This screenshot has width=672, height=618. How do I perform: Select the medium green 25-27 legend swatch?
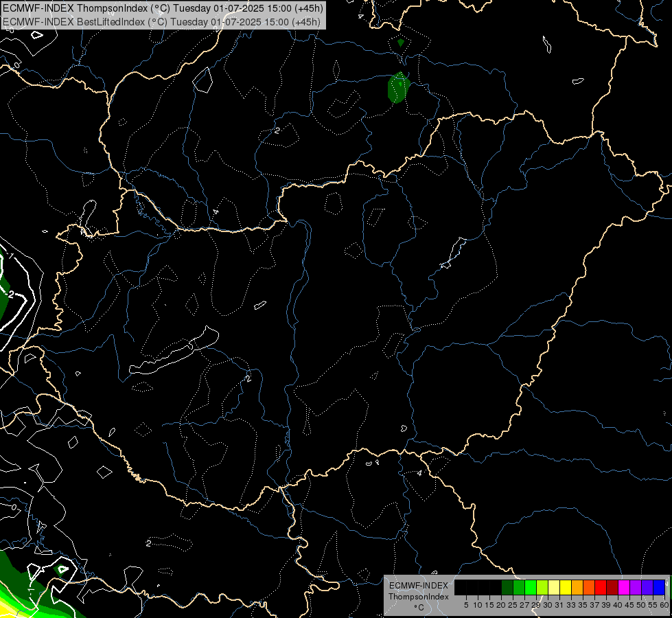(x=519, y=587)
